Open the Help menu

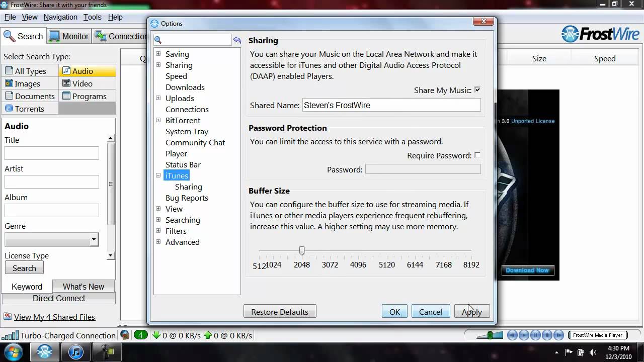point(115,17)
